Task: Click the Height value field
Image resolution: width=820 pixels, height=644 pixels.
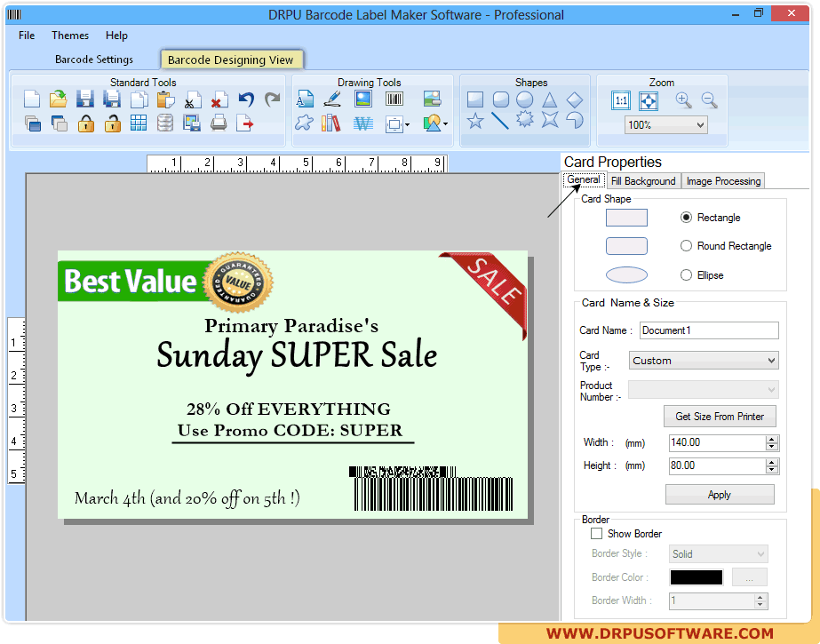Action: click(718, 465)
